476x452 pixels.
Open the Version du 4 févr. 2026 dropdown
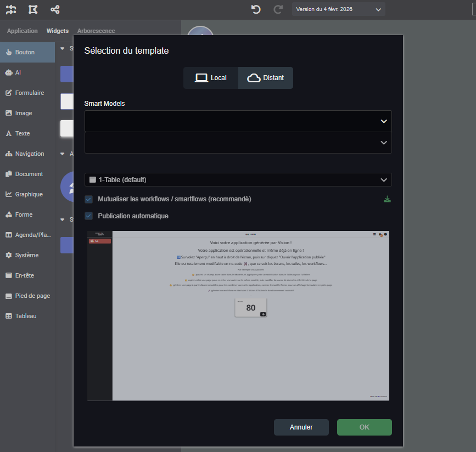pyautogui.click(x=338, y=9)
